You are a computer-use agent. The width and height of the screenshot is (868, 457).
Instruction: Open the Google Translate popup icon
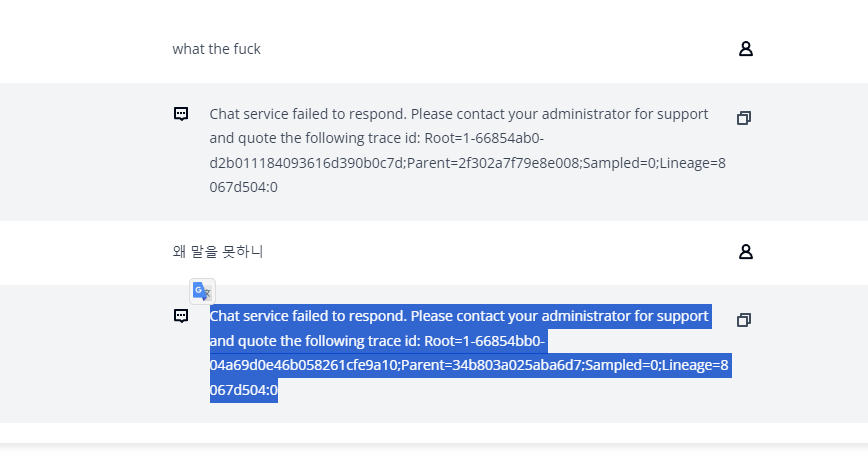tap(203, 291)
